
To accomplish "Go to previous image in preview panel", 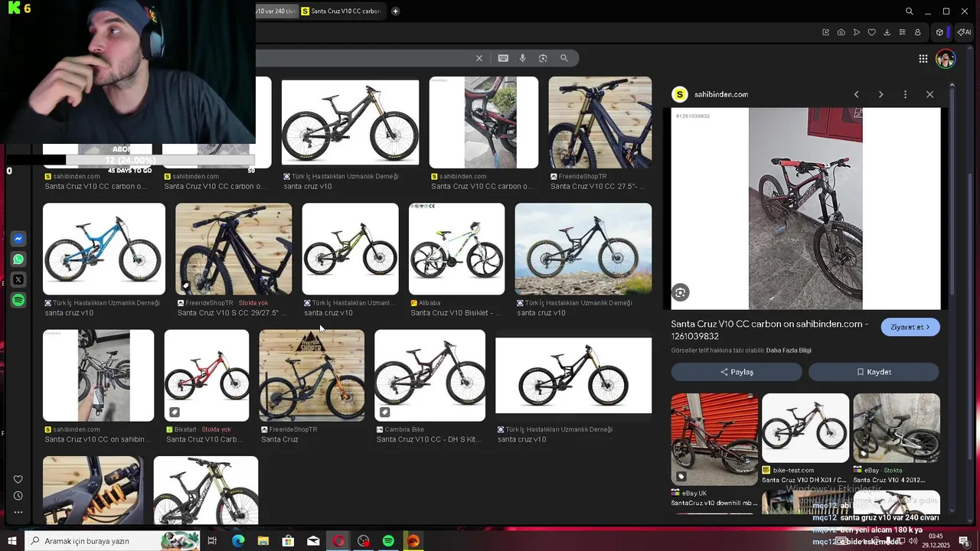I will tap(856, 94).
